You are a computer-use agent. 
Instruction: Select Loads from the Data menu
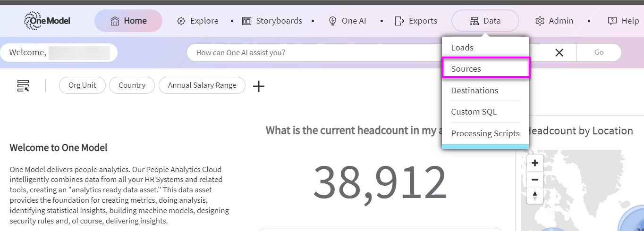[462, 48]
